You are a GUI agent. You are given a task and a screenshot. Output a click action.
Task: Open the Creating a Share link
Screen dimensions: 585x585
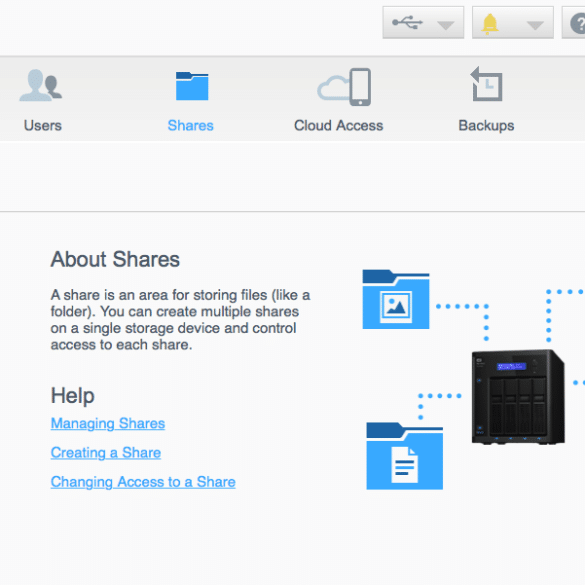(x=106, y=453)
